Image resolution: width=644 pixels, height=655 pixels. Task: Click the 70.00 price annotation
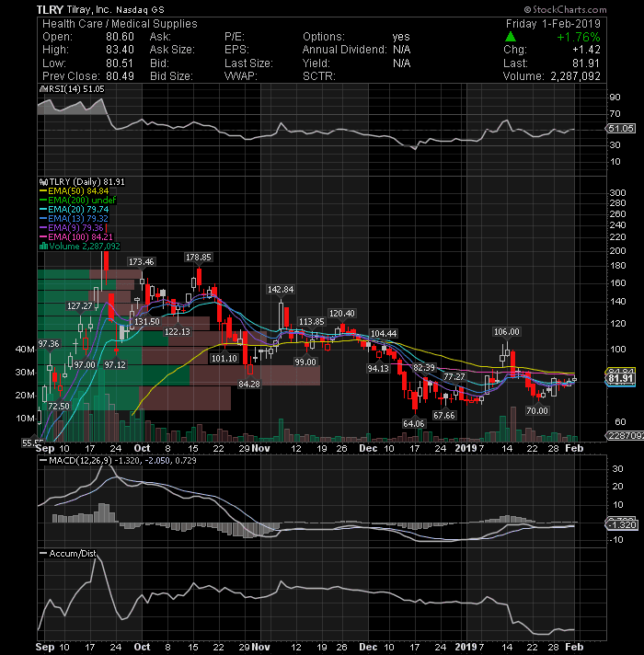point(537,410)
